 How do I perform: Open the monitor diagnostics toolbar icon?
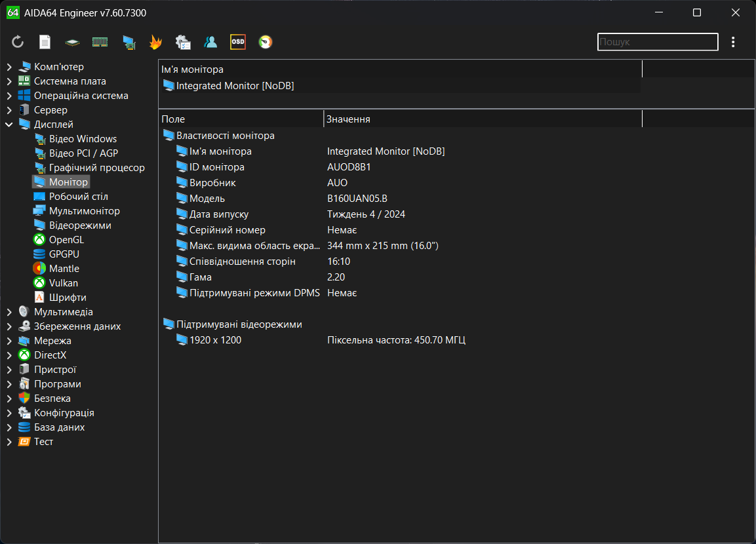tap(129, 43)
